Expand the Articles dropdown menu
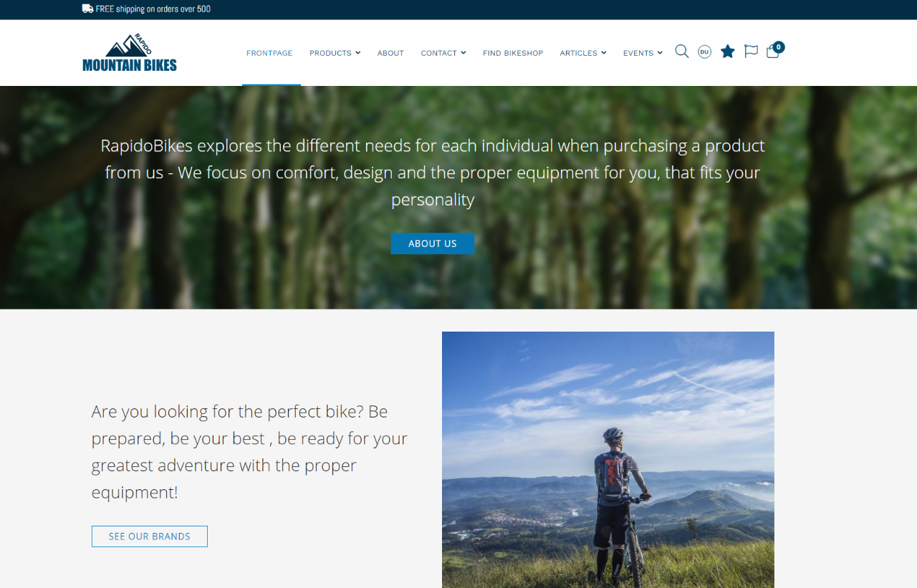 pyautogui.click(x=583, y=53)
